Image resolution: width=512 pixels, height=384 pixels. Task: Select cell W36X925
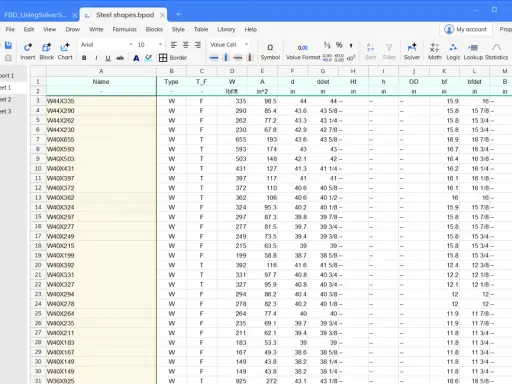(101, 380)
